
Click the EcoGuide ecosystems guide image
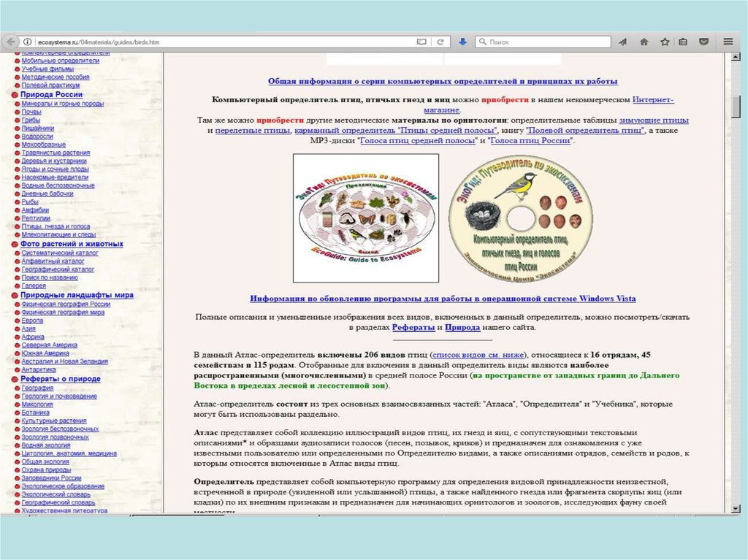366,218
